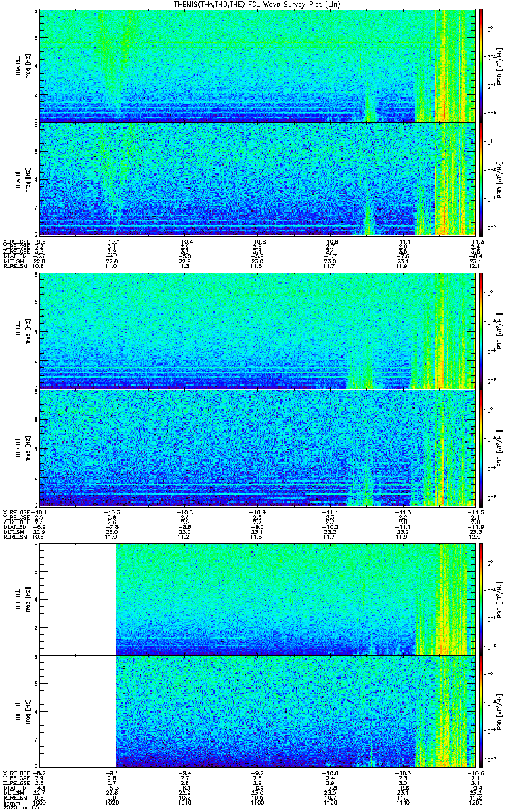Select the THD BL spectrogram panel
508x812 pixels.
[x=257, y=331]
